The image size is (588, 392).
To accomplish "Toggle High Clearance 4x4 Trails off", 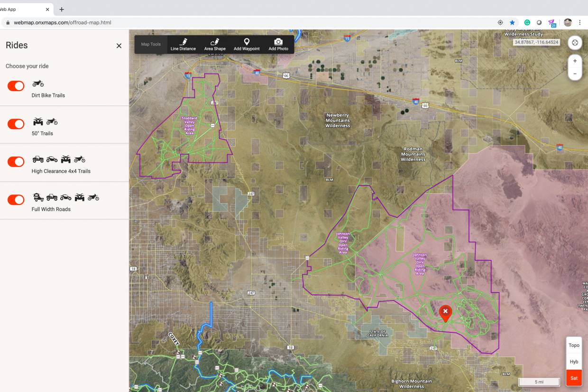I will coord(16,162).
